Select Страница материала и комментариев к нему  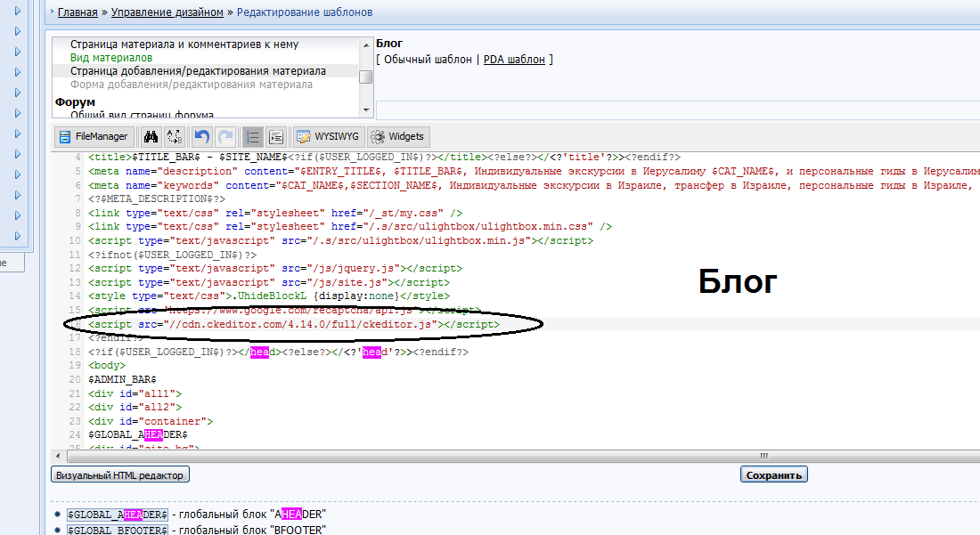184,45
